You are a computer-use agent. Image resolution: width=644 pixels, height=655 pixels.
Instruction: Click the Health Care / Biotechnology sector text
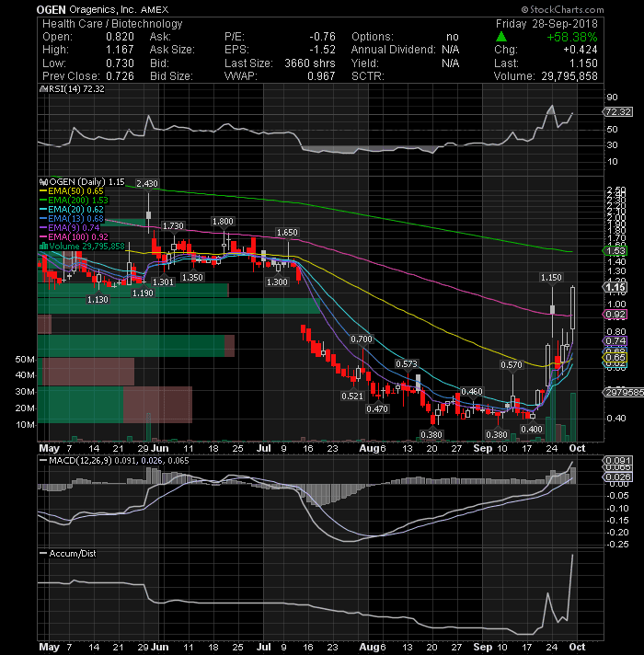click(x=112, y=24)
